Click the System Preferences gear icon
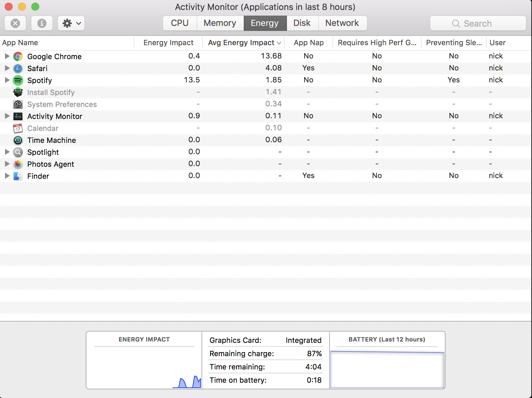532x398 pixels. point(18,104)
